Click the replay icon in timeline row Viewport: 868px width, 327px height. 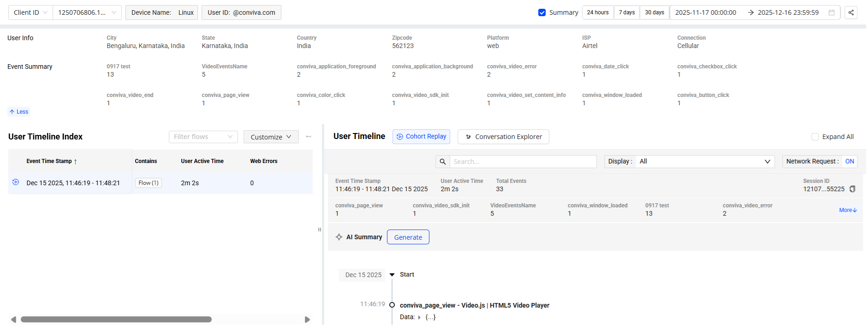pyautogui.click(x=16, y=182)
